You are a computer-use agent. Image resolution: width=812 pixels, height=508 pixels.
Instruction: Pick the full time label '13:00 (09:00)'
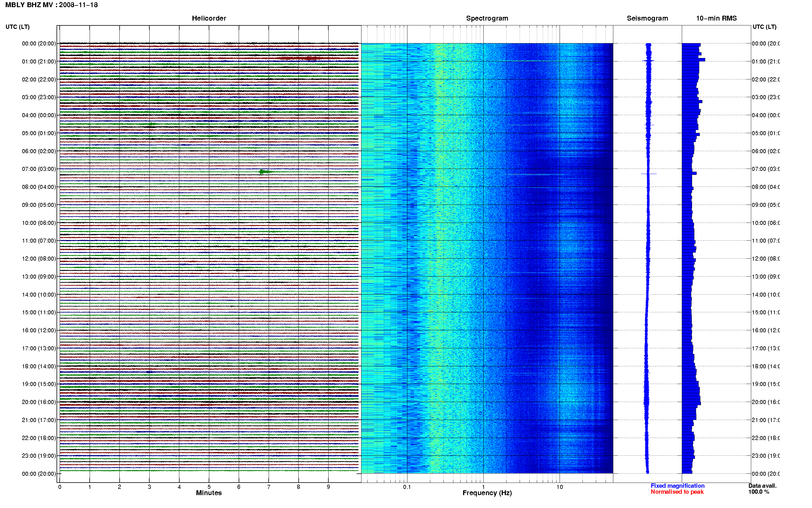[x=39, y=277]
